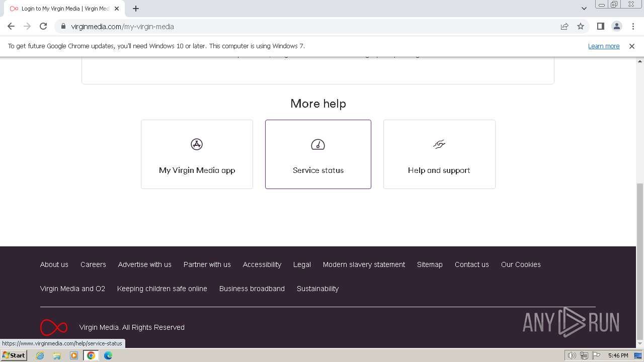This screenshot has height=362, width=644.
Task: Open the My Virgin Media app card
Action: tap(197, 154)
